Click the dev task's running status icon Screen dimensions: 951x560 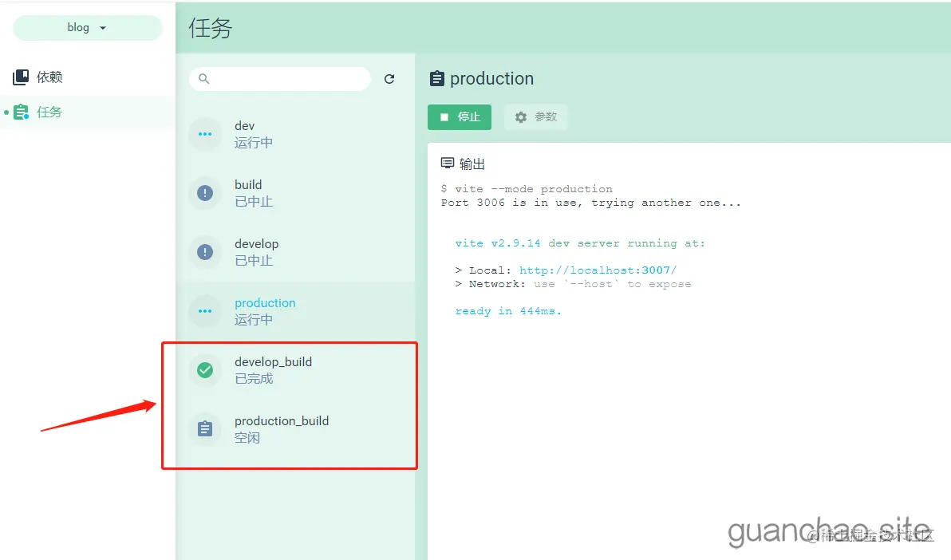pos(205,134)
